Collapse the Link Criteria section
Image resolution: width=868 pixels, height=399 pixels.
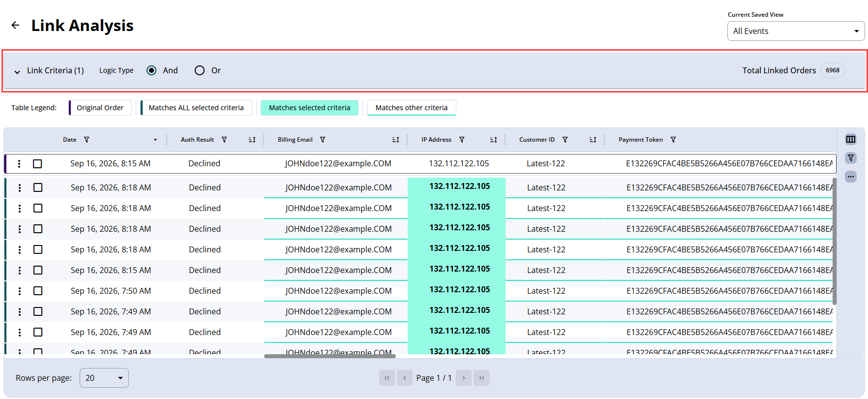[17, 71]
